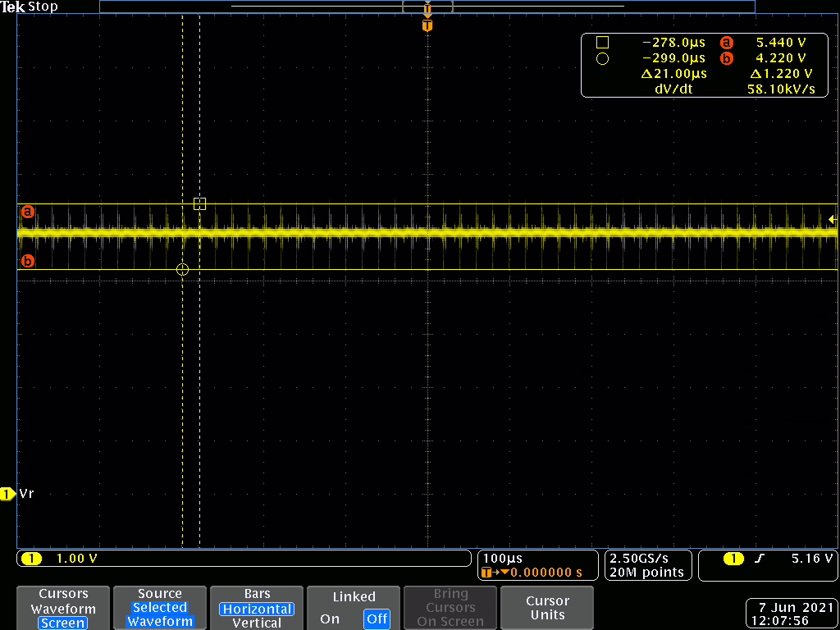Select Screen cursors mode
This screenshot has height=630, width=840.
(63, 623)
